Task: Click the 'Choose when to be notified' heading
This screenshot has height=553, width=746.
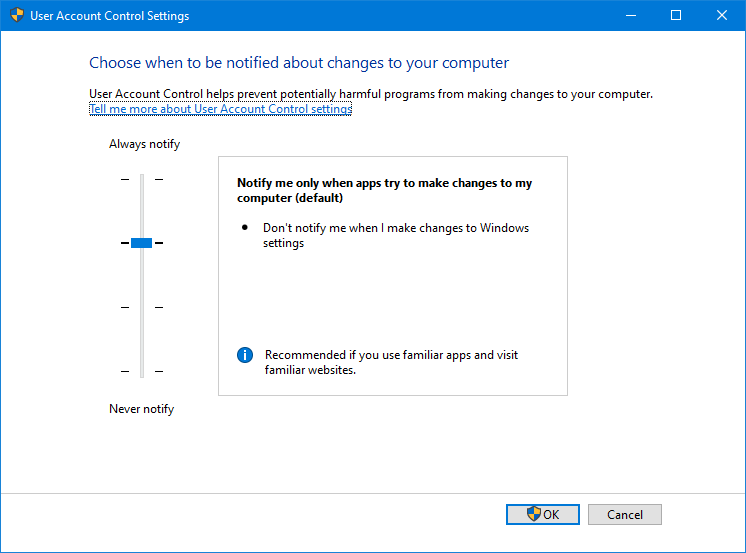Action: coord(299,63)
